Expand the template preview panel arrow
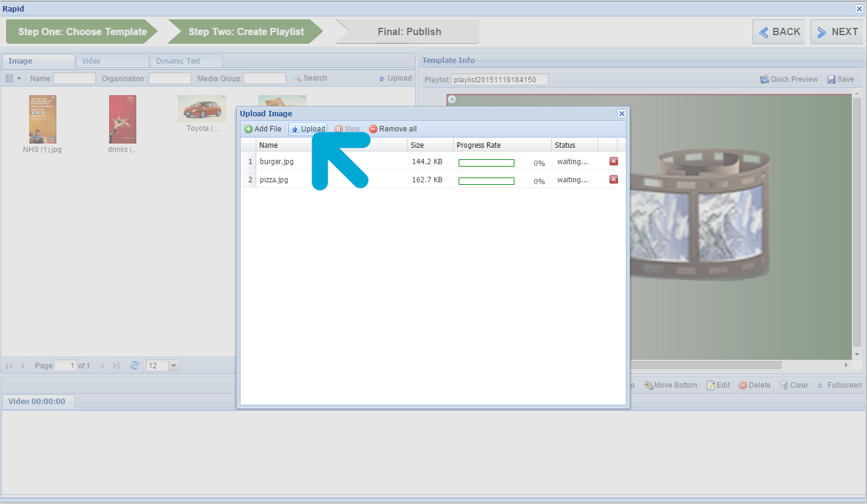The image size is (867, 504). click(451, 99)
